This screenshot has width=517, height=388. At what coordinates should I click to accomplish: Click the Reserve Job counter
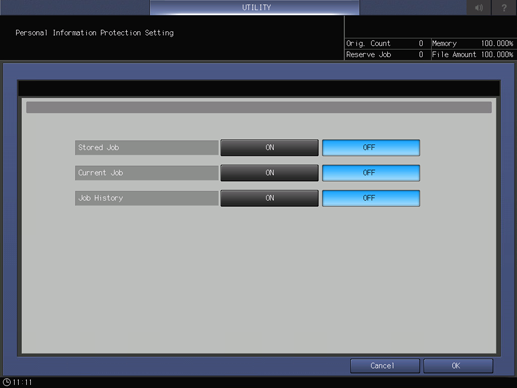click(388, 55)
